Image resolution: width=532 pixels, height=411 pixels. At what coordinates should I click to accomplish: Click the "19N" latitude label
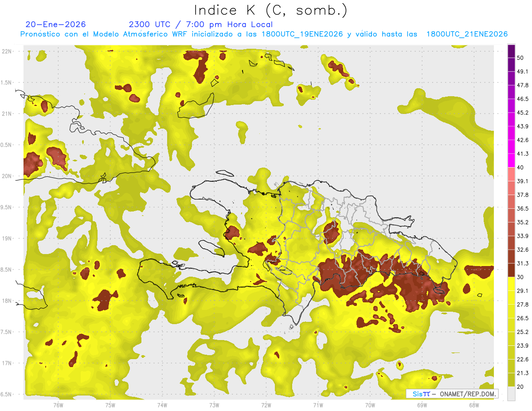coord(8,239)
